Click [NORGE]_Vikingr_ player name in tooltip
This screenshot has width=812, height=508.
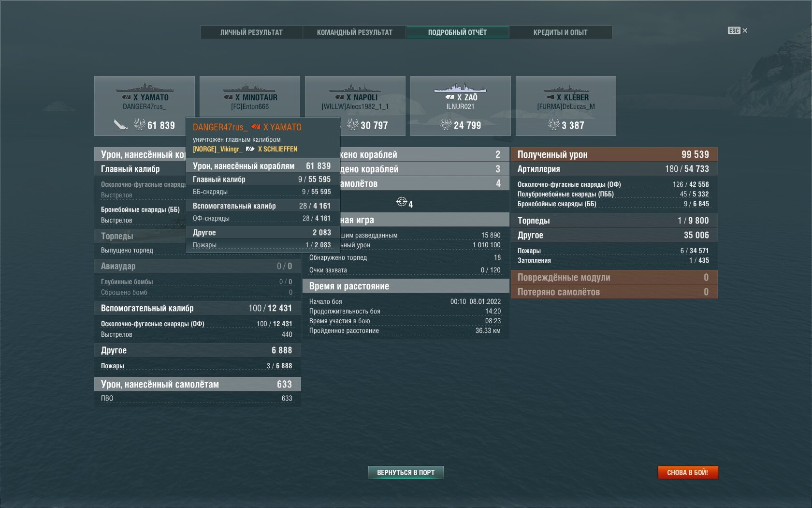tap(217, 149)
